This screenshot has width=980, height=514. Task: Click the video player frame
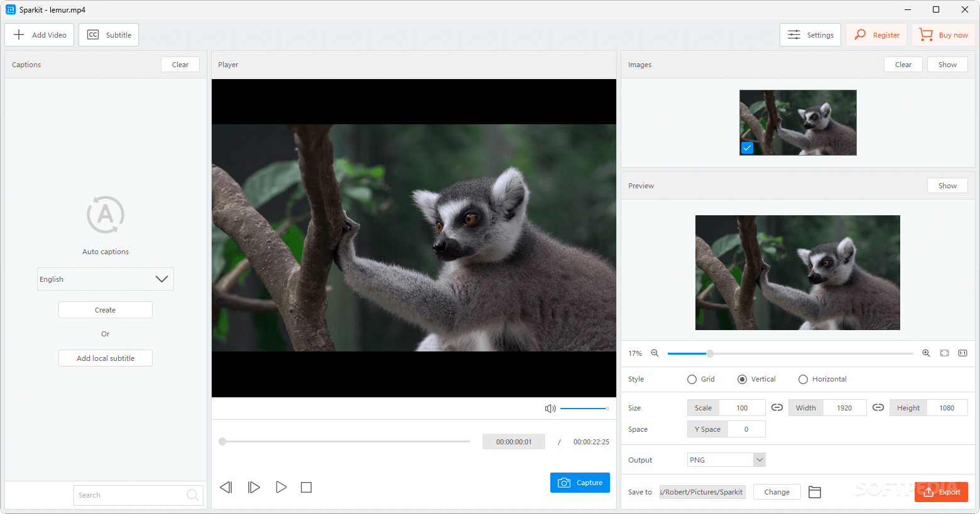pos(414,238)
